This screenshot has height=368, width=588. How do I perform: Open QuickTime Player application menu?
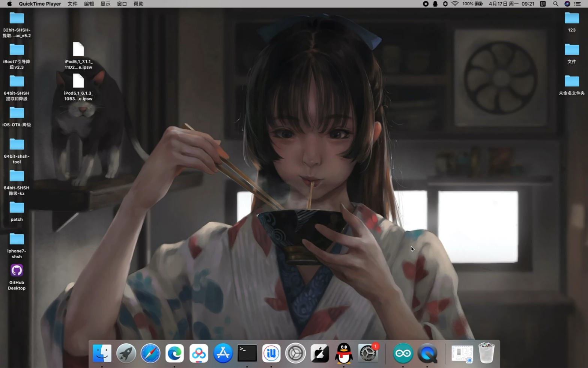[x=40, y=4]
